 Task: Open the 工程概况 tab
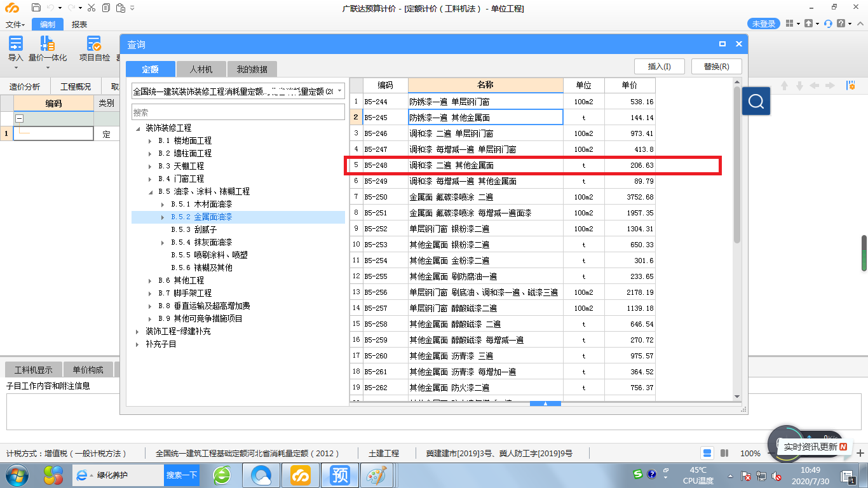point(75,86)
